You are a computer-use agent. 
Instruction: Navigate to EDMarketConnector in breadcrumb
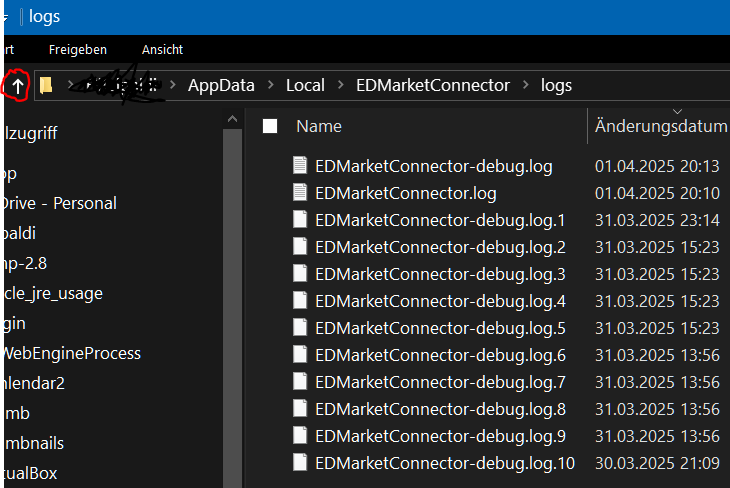433,85
